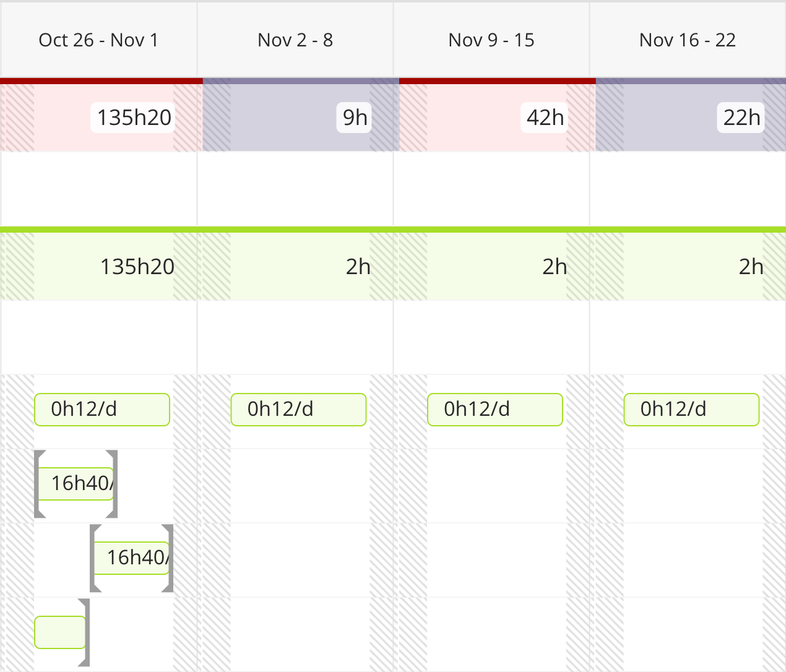
Task: Click the 0h12/d allocation in Nov 9 - 15
Action: pos(495,410)
